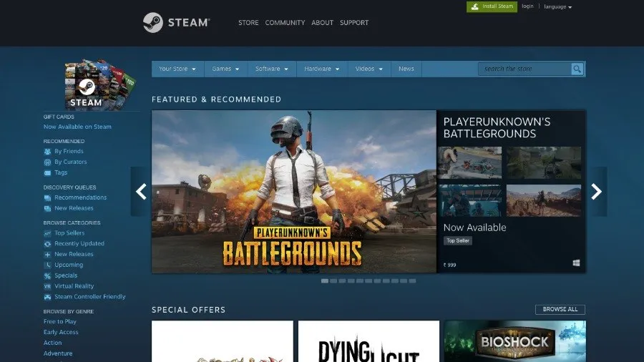Click the Steam gift cards image
644x362 pixels.
click(99, 84)
